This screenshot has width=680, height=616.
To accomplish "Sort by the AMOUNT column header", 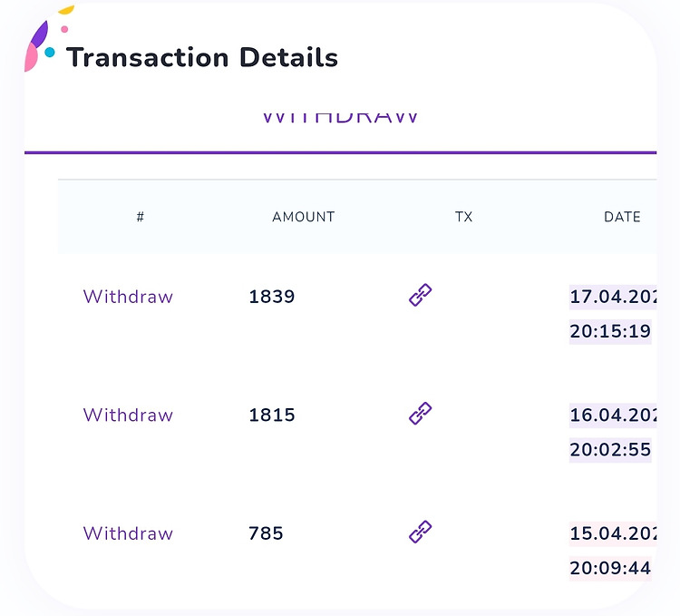I will tap(304, 217).
